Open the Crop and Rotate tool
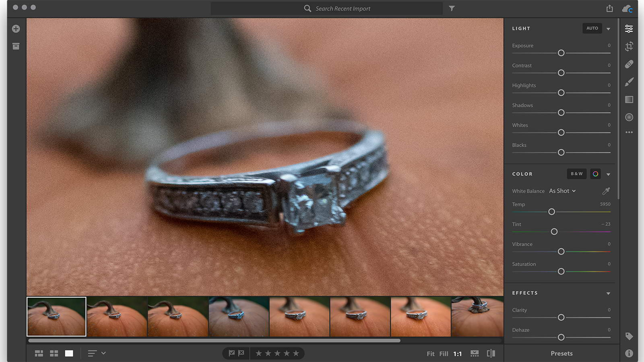644x362 pixels. point(629,46)
